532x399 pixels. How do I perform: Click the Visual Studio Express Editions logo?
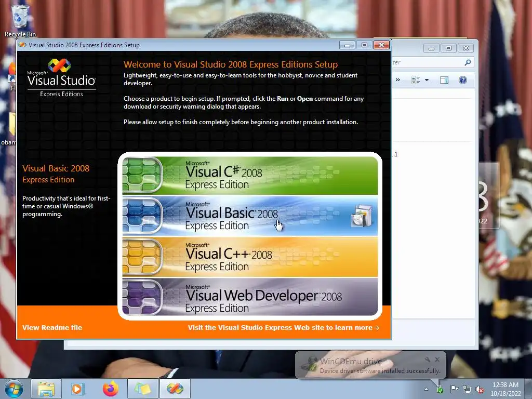pyautogui.click(x=61, y=78)
